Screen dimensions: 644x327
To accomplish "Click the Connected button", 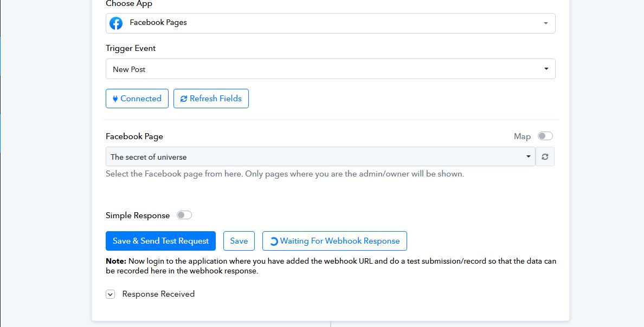I will tap(137, 99).
